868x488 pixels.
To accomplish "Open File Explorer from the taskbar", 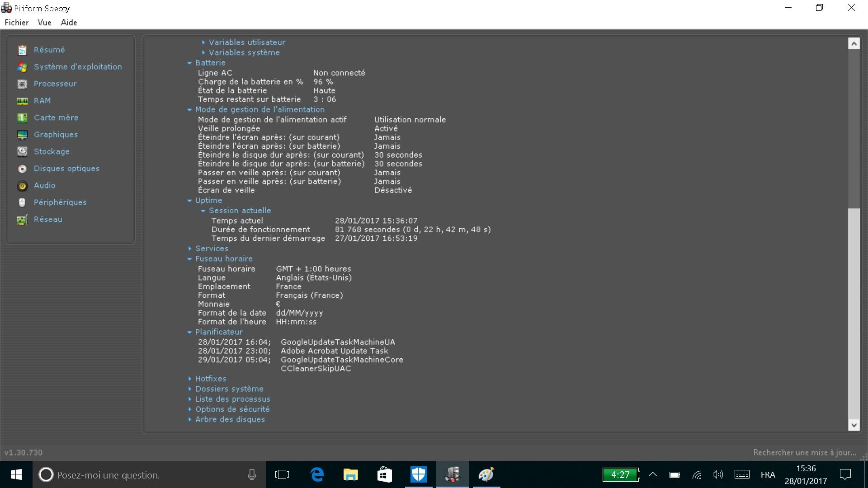I will 351,474.
